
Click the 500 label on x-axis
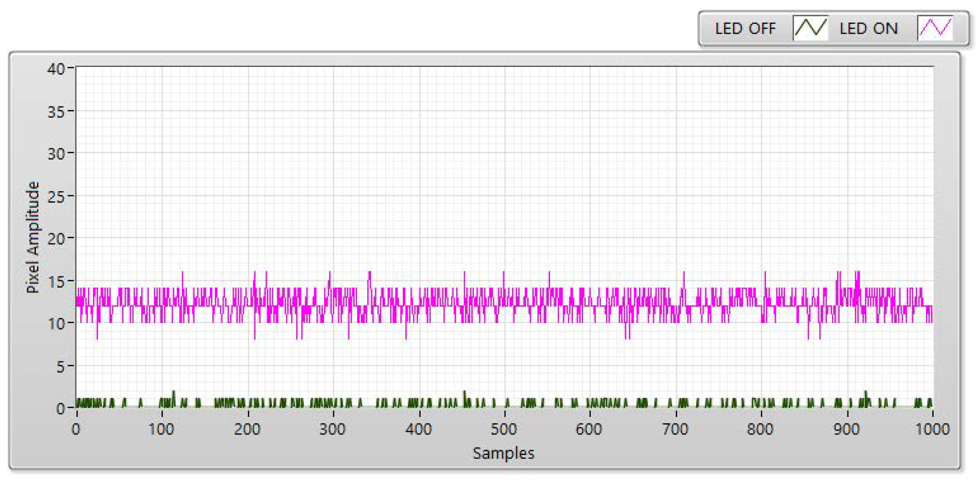(504, 429)
